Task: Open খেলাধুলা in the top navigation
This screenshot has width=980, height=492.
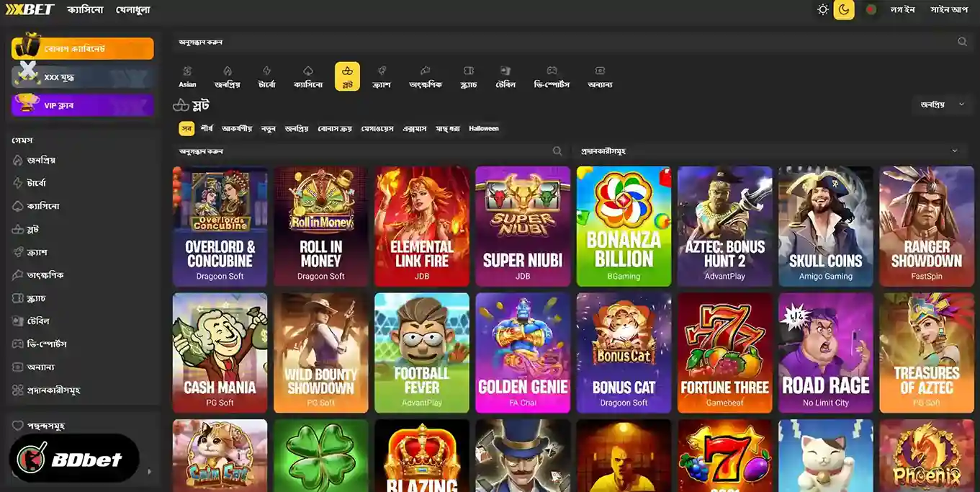Action: point(133,10)
